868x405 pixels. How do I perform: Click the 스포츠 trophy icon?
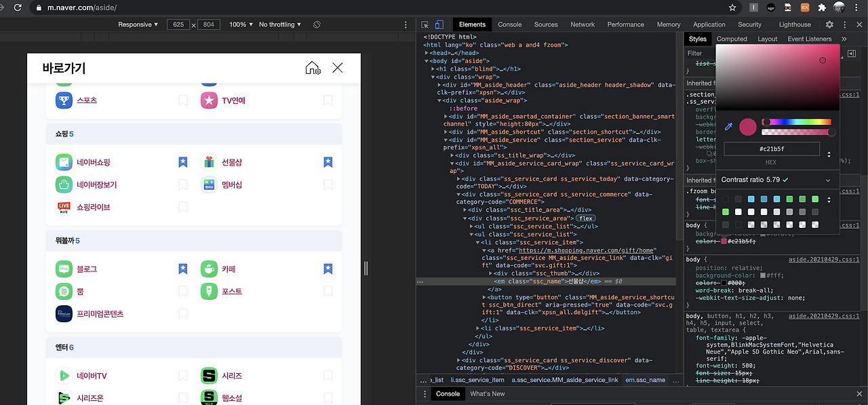point(64,100)
